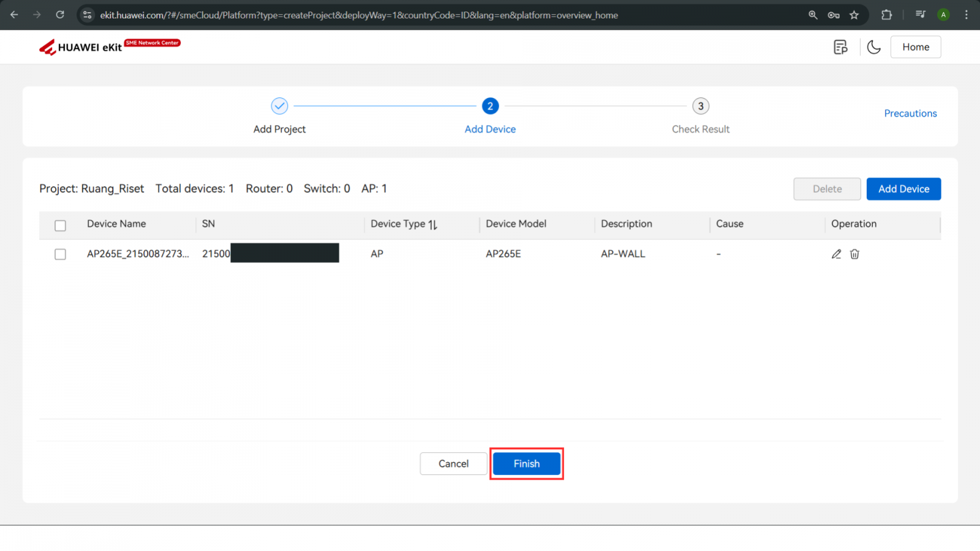Open the browser extensions puzzle icon
Viewport: 980px width, 551px height.
click(886, 15)
